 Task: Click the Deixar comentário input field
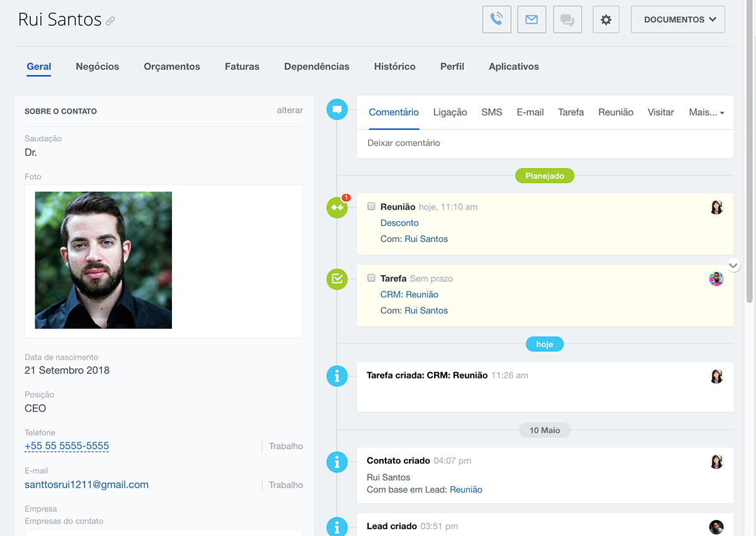(x=544, y=143)
